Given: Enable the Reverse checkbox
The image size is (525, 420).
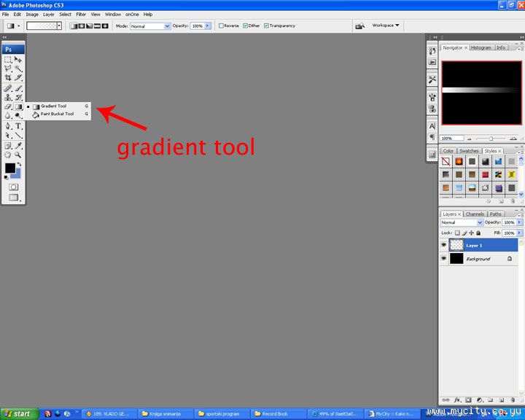Looking at the screenshot, I should pyautogui.click(x=221, y=26).
